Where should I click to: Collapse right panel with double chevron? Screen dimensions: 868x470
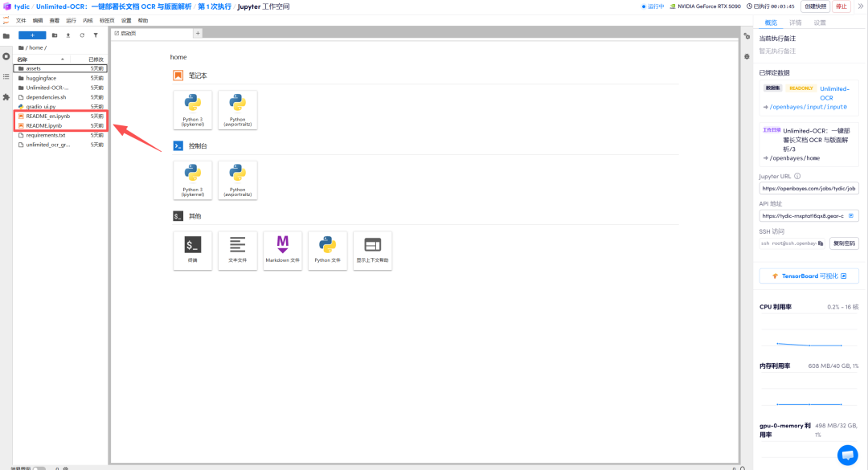click(860, 6)
